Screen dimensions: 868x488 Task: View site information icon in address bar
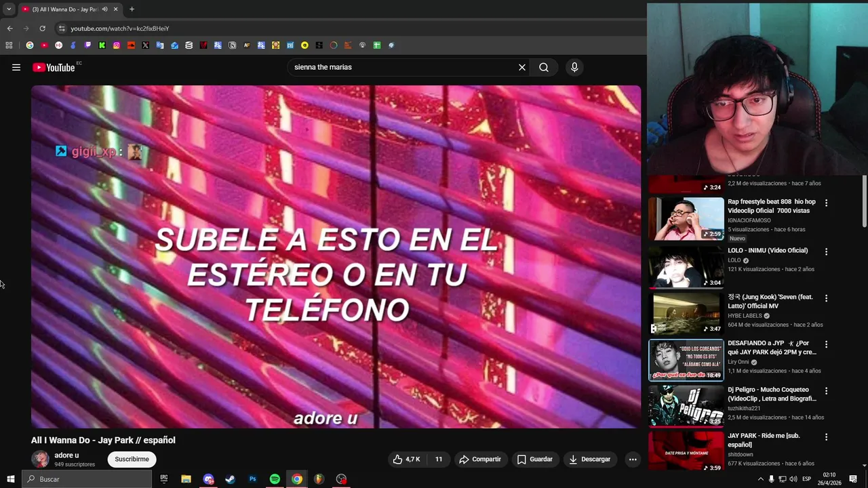click(x=62, y=28)
